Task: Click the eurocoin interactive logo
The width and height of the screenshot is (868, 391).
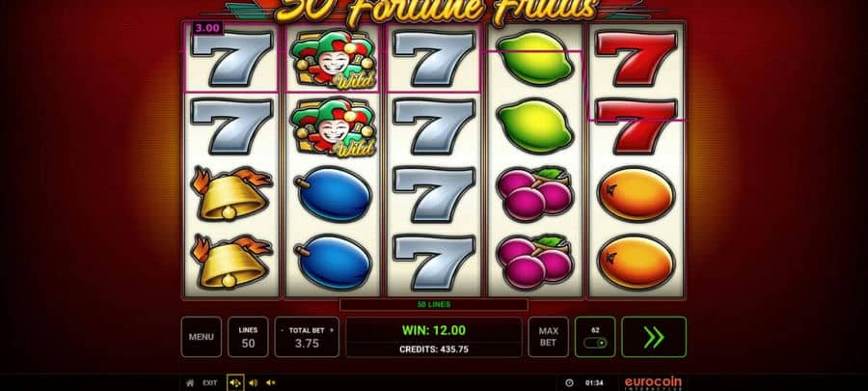Action: click(653, 382)
